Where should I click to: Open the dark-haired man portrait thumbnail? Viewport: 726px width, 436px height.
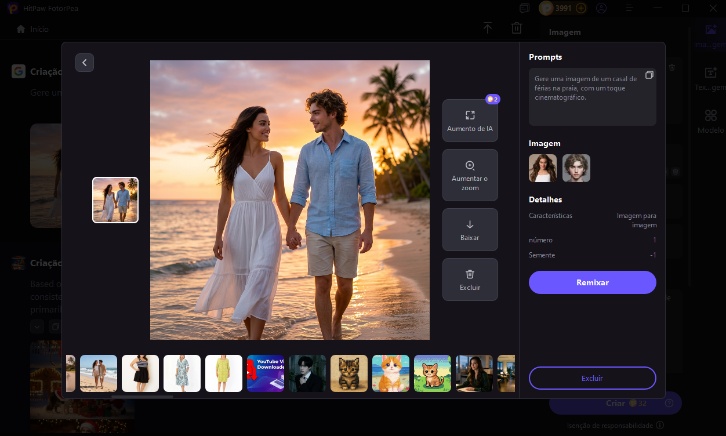tap(307, 373)
